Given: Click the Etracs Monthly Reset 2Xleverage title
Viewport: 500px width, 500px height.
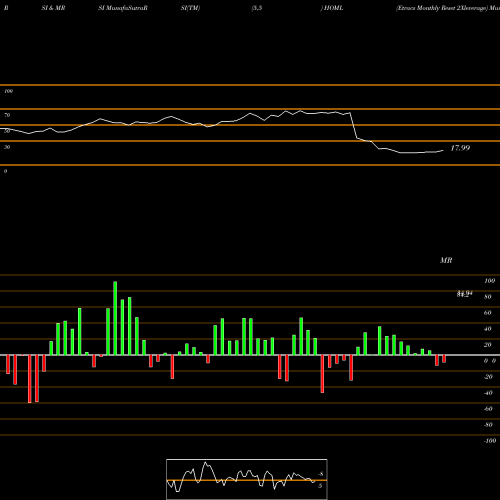Looking at the screenshot, I should [441, 8].
